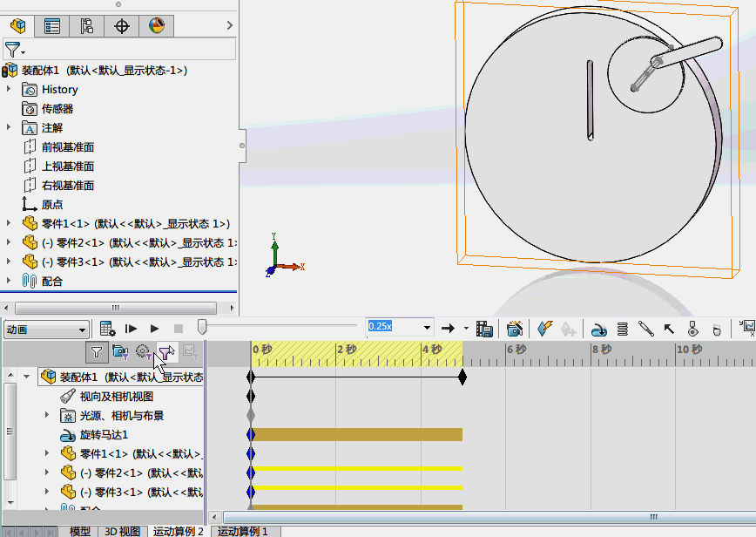Image resolution: width=756 pixels, height=537 pixels.
Task: Expand 零件1<1> in the motion study tree
Action: pyautogui.click(x=47, y=453)
